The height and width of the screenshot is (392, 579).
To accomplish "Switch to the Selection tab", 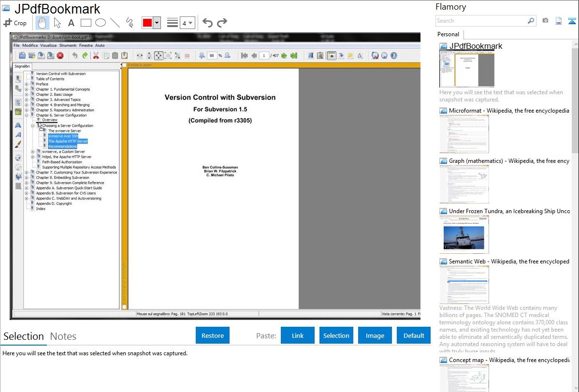I will [24, 336].
